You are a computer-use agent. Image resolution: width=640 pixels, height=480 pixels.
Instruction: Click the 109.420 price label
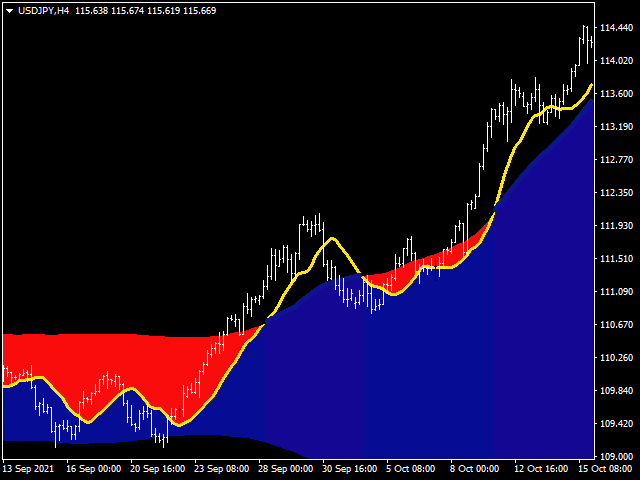coord(616,424)
